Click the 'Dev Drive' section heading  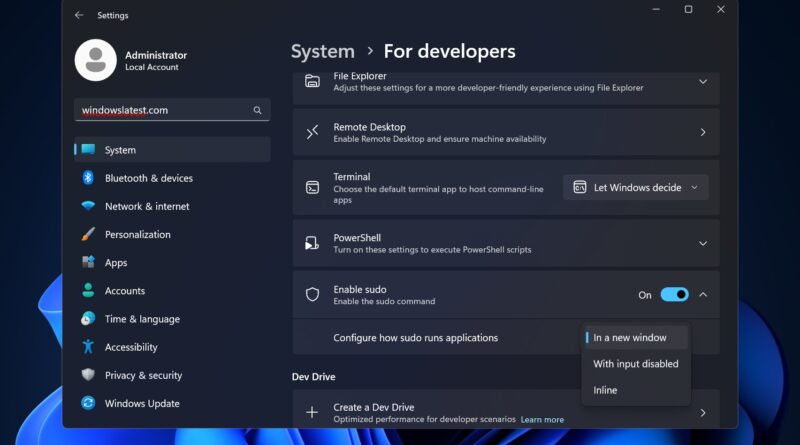(x=313, y=377)
